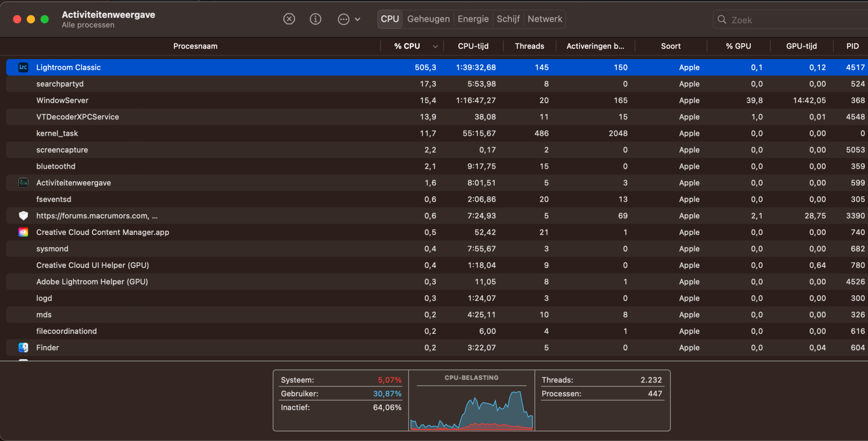Open process info with the (i) icon
This screenshot has height=441, width=868.
coord(316,19)
